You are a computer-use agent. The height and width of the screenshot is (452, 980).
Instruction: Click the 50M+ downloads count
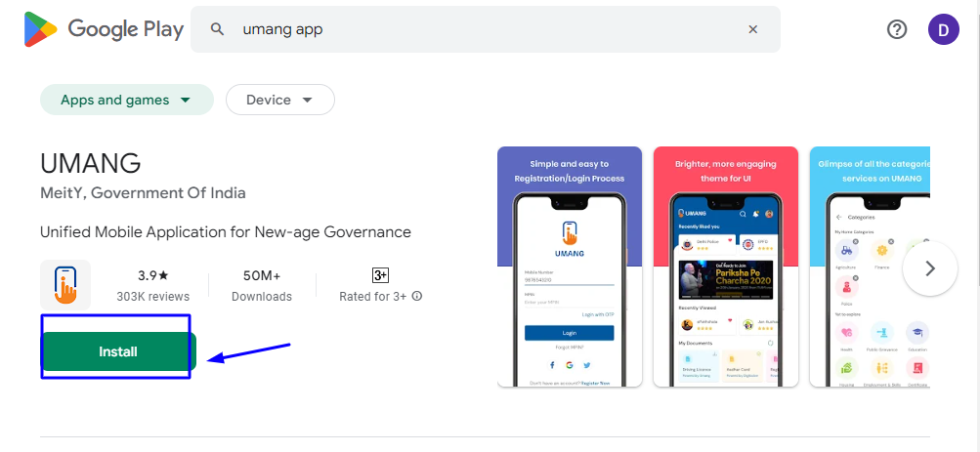click(262, 275)
